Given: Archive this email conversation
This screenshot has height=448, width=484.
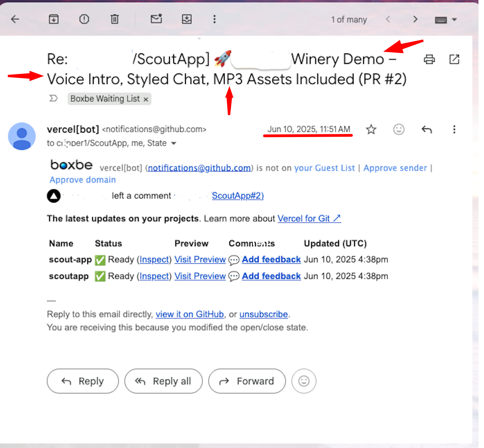Looking at the screenshot, I should pyautogui.click(x=53, y=19).
